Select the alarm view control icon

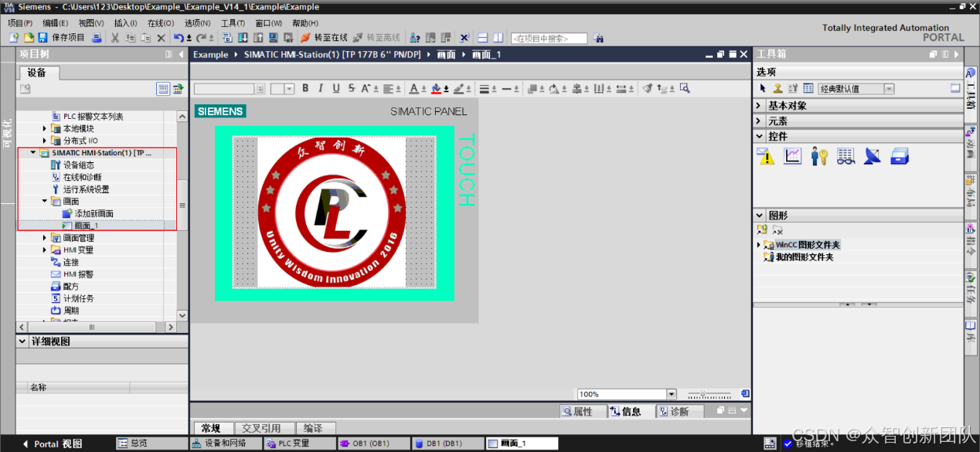[x=766, y=155]
